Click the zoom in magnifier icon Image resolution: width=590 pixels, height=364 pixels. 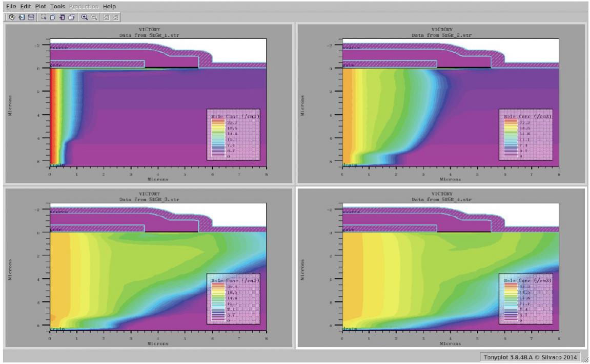[85, 17]
